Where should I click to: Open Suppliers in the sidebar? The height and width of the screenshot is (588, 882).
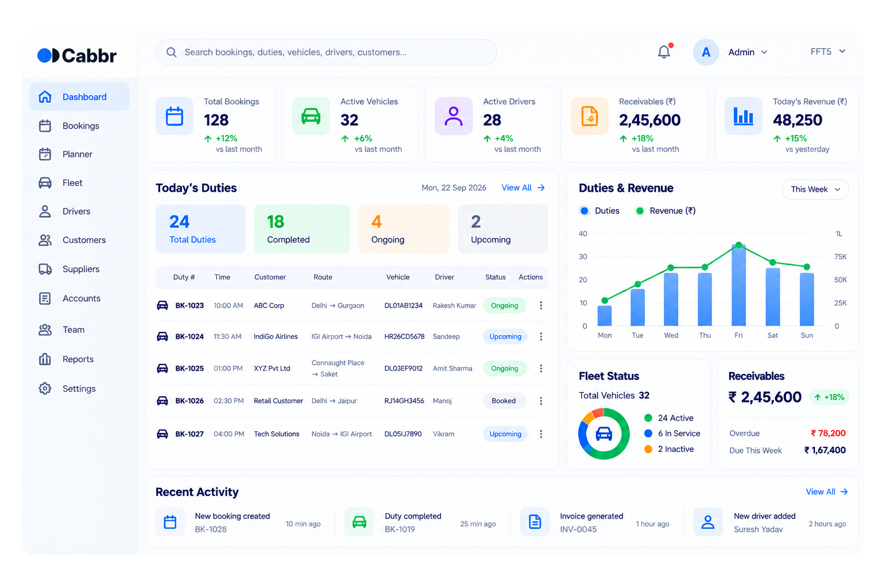[79, 269]
